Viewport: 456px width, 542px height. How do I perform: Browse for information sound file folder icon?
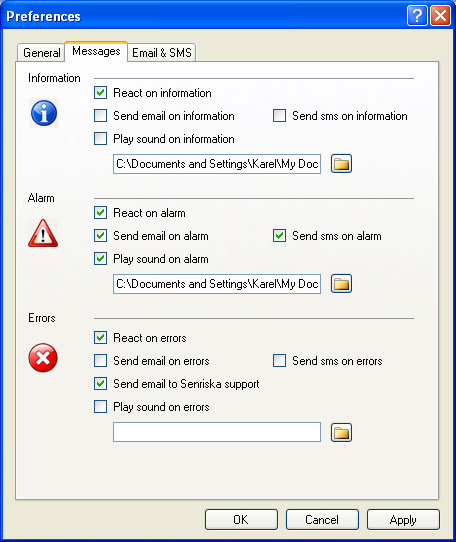(x=341, y=163)
